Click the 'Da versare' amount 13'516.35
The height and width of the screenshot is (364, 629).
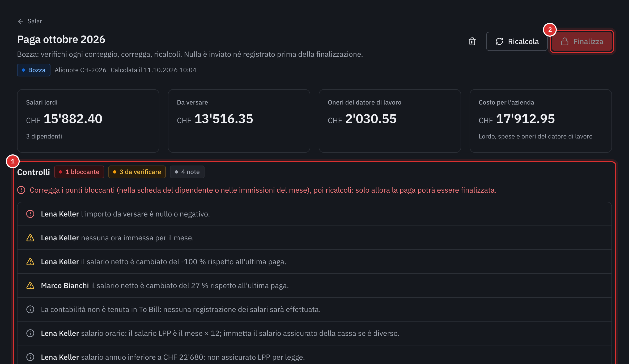[x=224, y=119]
